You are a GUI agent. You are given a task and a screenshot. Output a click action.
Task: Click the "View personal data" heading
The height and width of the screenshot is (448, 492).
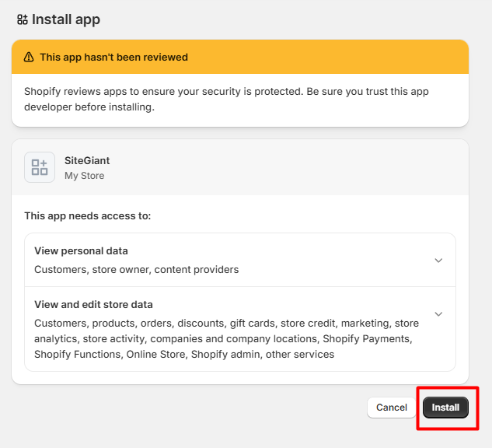pos(82,251)
